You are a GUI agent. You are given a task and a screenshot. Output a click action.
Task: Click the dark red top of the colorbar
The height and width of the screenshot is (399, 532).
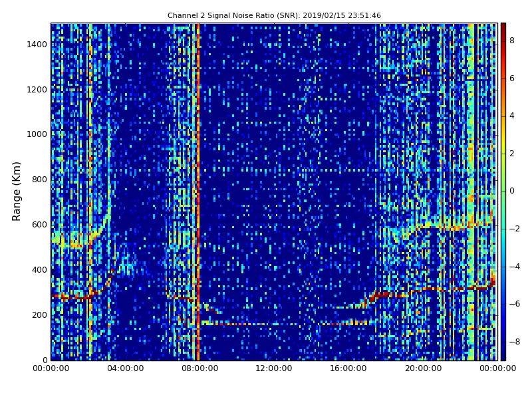(x=503, y=29)
